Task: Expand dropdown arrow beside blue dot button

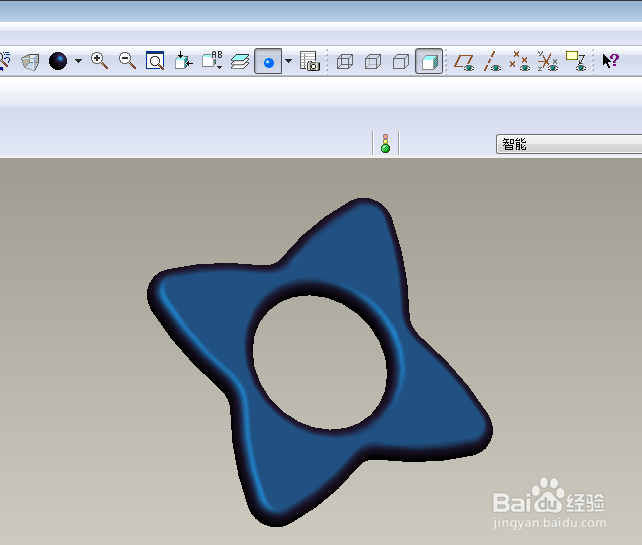Action: 288,61
